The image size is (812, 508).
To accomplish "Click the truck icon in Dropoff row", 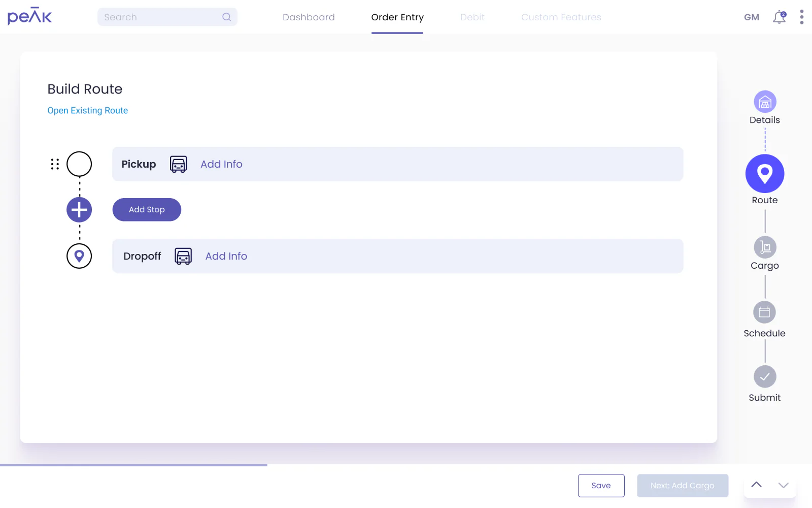I will (183, 256).
